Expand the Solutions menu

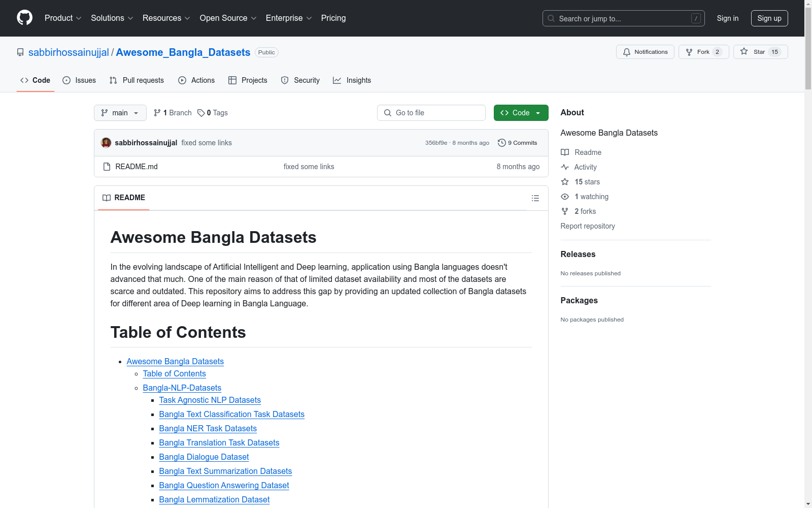point(112,18)
